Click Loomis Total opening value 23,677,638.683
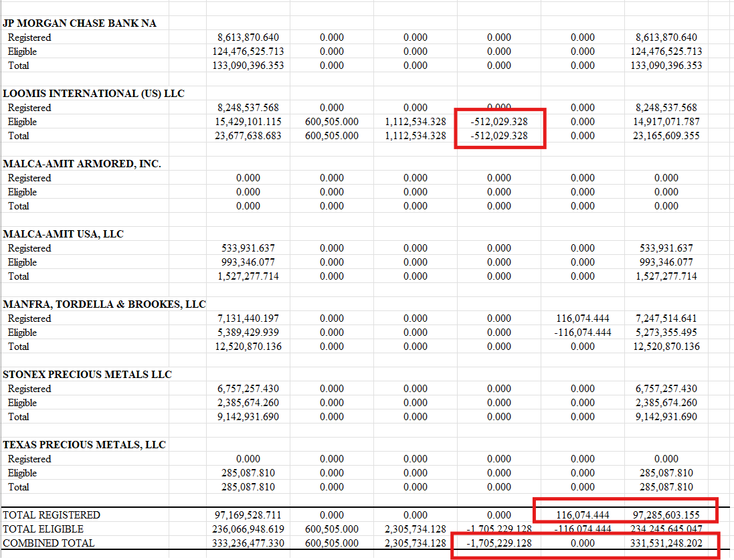 pyautogui.click(x=248, y=136)
